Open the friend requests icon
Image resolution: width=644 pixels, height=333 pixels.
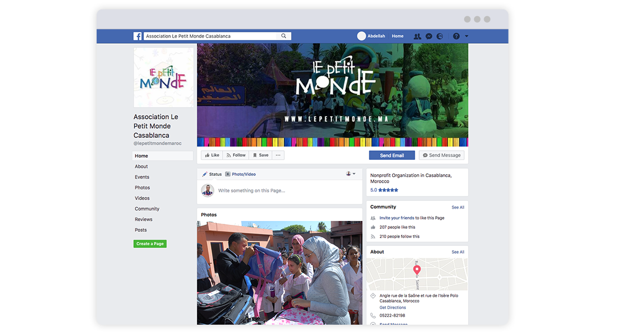[x=417, y=36]
